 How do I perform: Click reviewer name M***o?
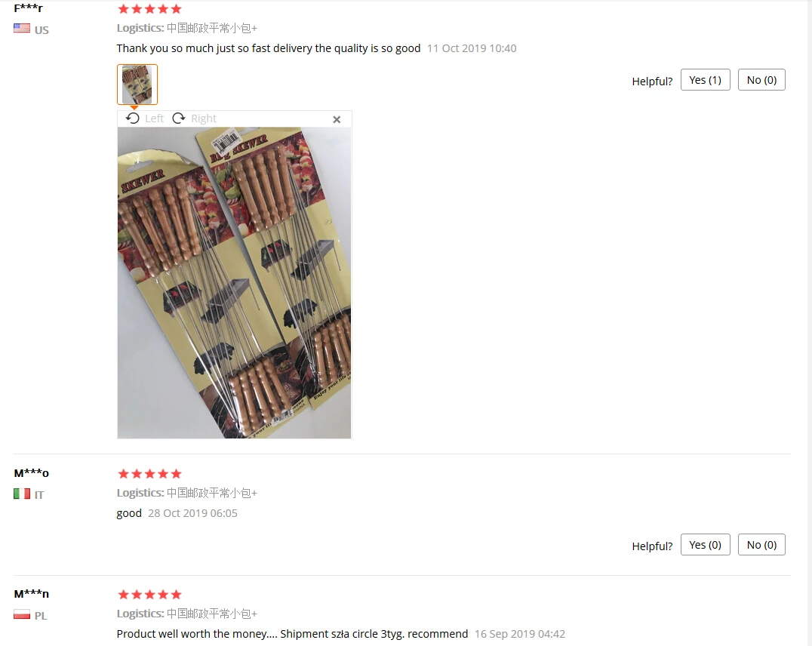tap(31, 473)
